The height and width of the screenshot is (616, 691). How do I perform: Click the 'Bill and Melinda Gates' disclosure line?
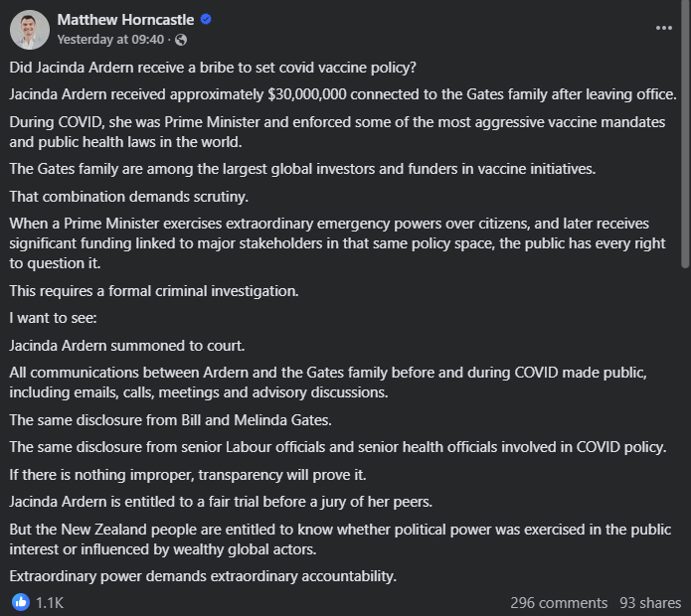pyautogui.click(x=169, y=420)
